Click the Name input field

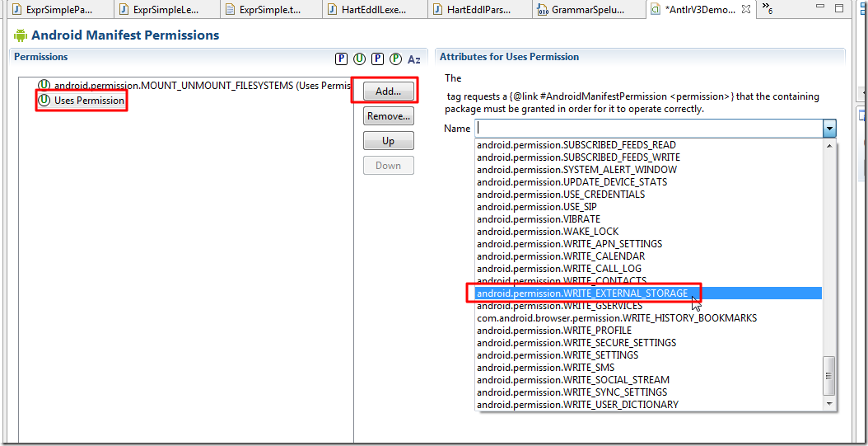648,129
